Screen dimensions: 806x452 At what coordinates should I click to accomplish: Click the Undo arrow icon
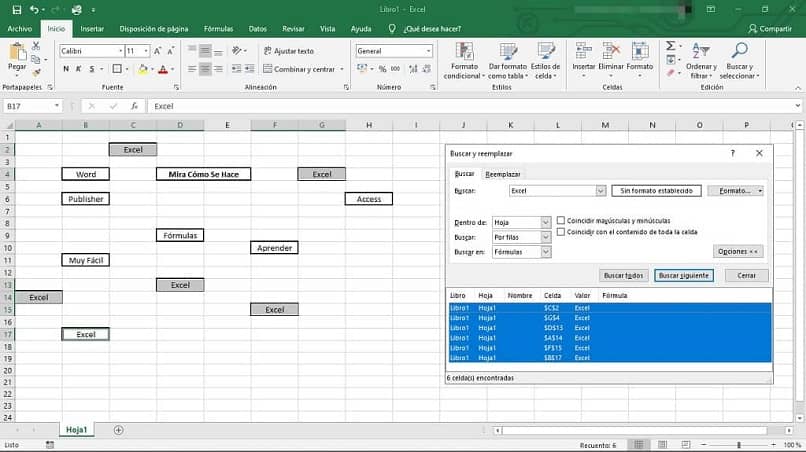coord(34,10)
